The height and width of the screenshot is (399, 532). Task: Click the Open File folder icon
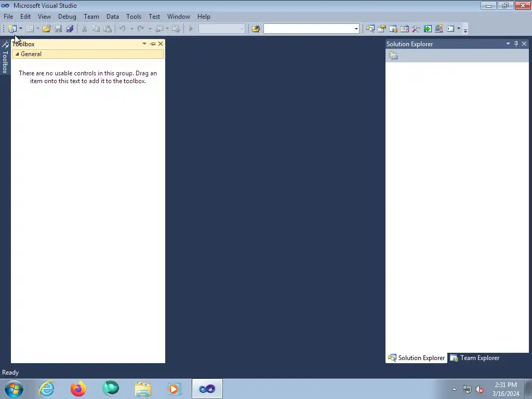[x=47, y=29]
